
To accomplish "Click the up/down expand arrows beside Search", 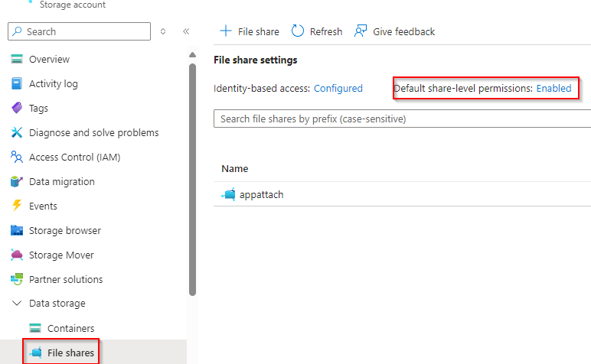I will pyautogui.click(x=163, y=31).
